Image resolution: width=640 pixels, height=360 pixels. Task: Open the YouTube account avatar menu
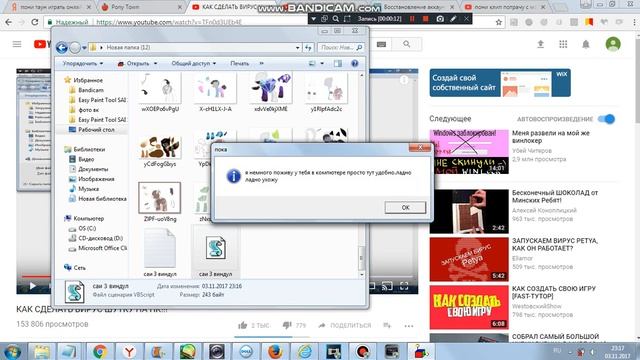613,44
